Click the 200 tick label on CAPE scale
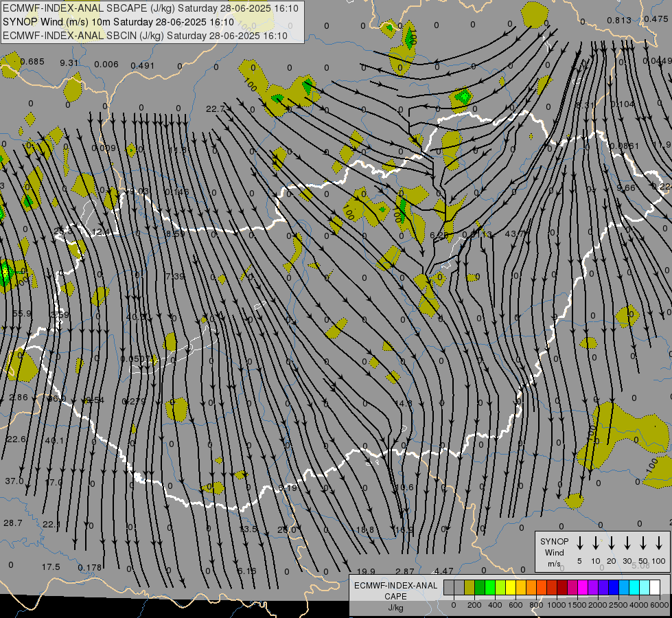The width and height of the screenshot is (672, 618). click(474, 605)
